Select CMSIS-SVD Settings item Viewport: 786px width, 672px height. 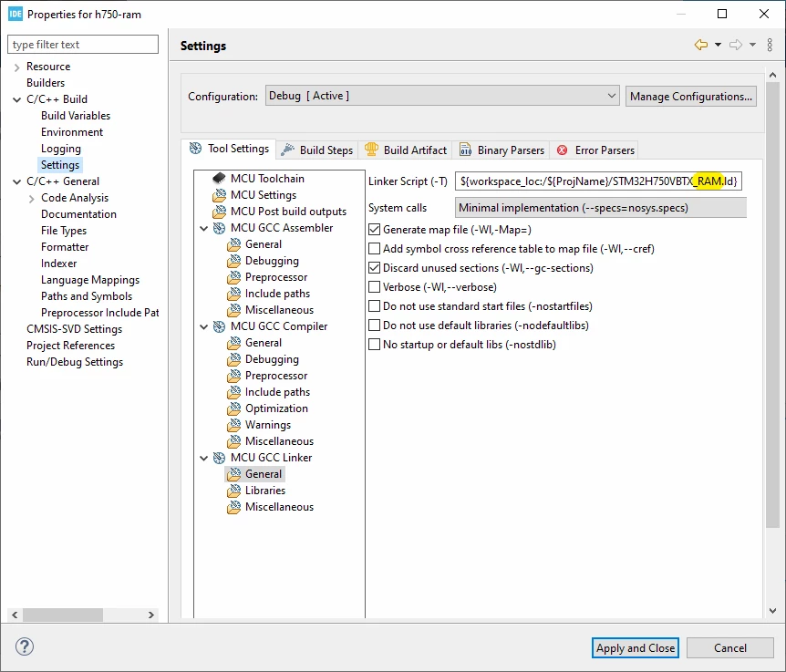point(75,329)
